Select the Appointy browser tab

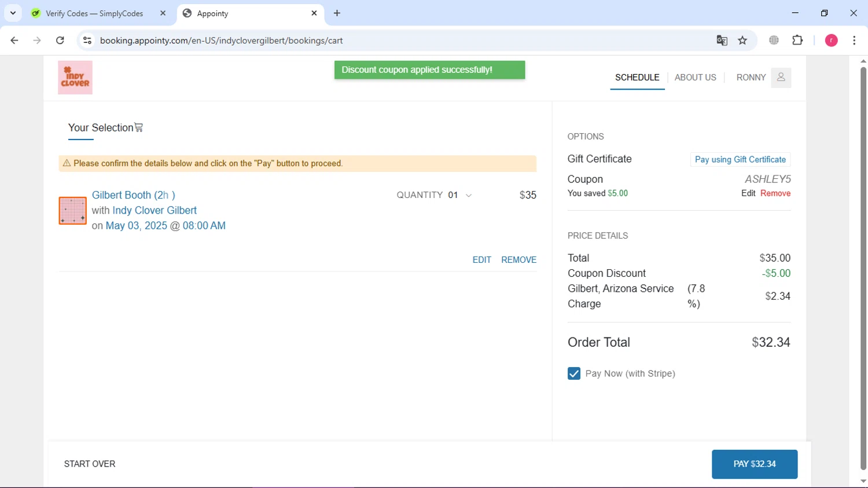point(250,13)
